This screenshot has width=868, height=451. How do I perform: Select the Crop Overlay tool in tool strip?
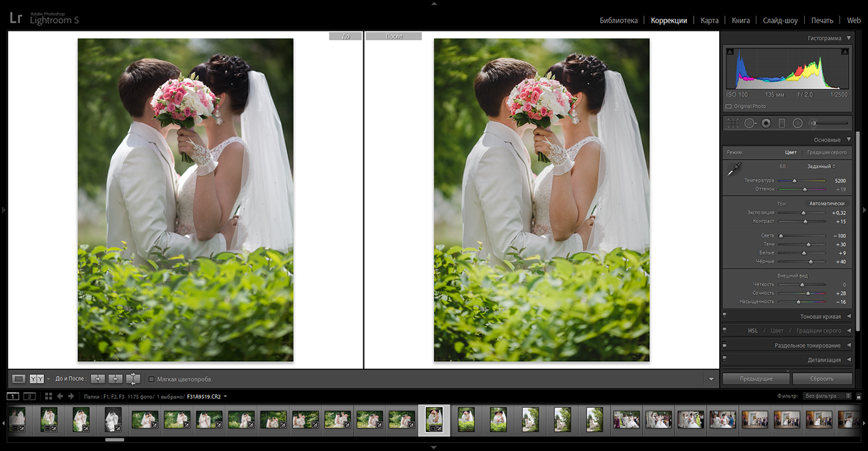(733, 123)
